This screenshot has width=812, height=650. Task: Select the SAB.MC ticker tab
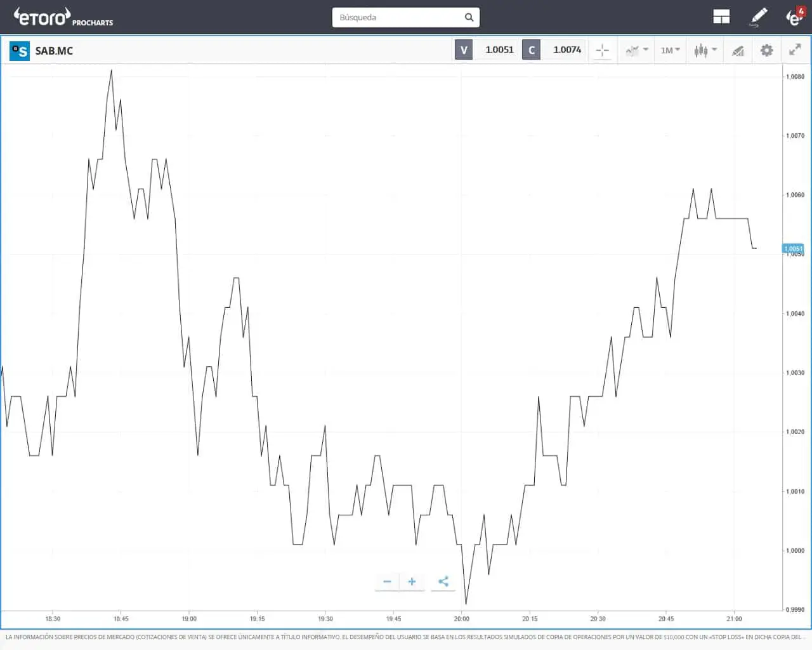(x=55, y=51)
